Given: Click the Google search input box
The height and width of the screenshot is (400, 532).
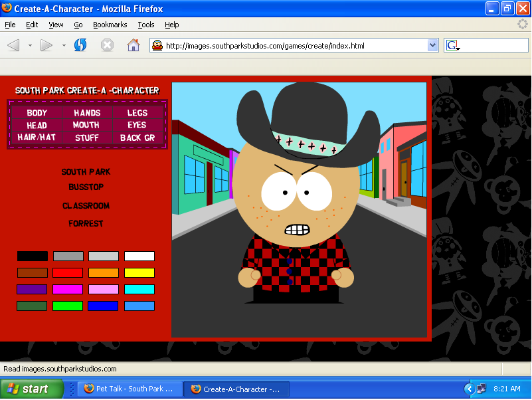Looking at the screenshot, I should pyautogui.click(x=486, y=45).
